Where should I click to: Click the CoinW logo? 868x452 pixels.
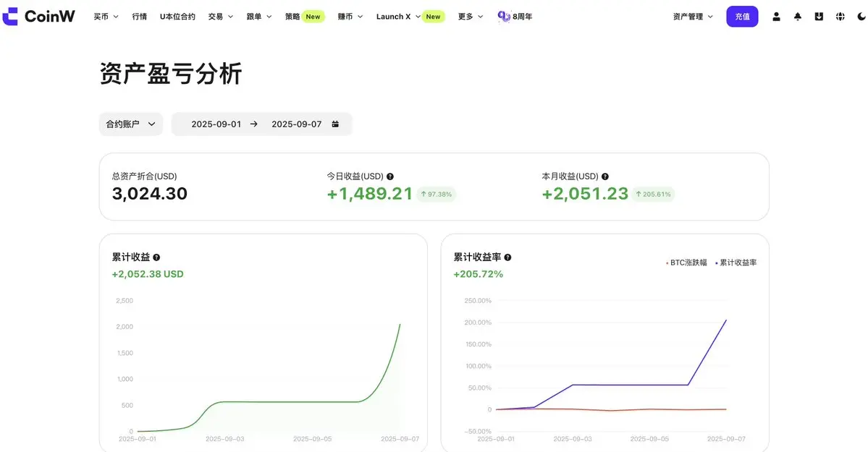coord(39,17)
